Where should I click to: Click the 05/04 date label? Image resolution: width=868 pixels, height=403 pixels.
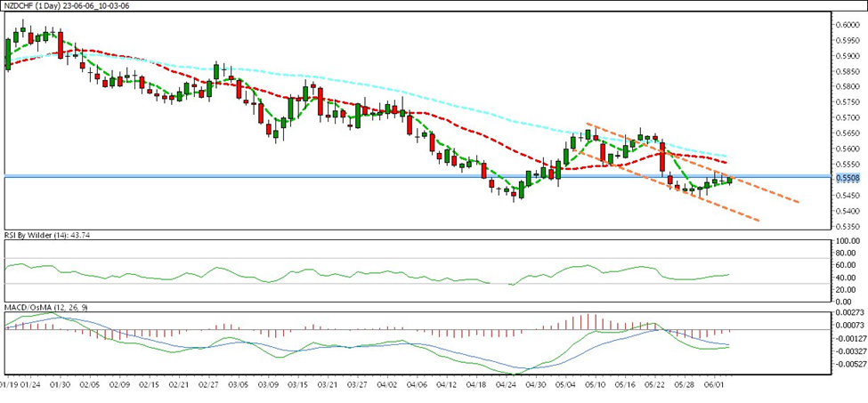click(565, 383)
